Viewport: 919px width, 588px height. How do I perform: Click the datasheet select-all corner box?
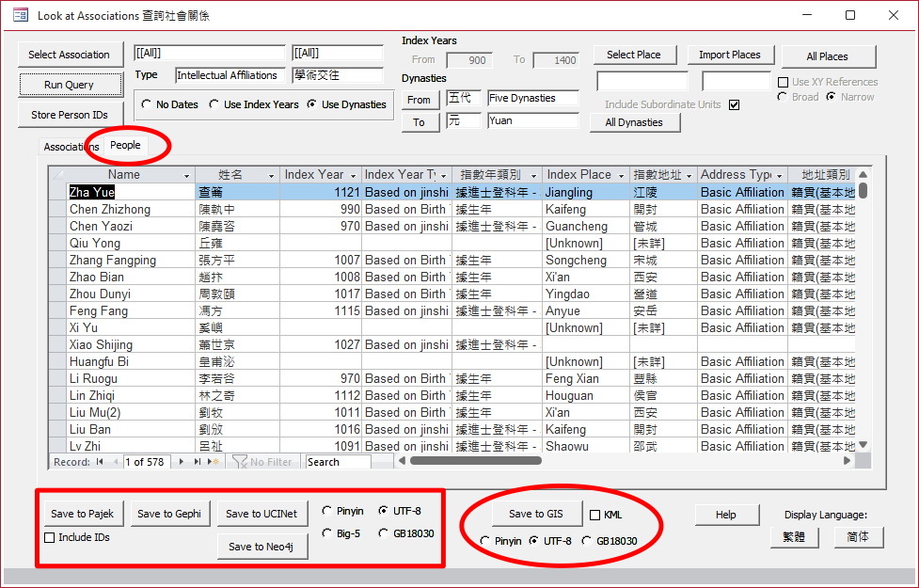click(x=58, y=175)
